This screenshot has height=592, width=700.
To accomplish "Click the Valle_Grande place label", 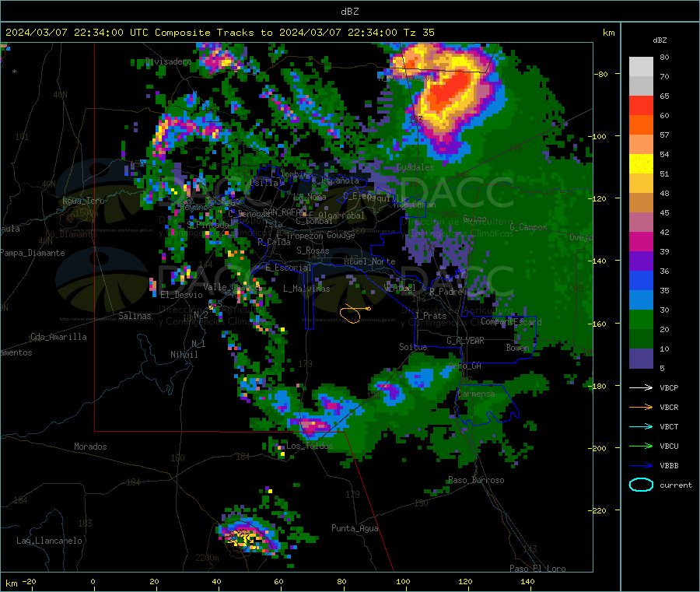I will [x=232, y=286].
